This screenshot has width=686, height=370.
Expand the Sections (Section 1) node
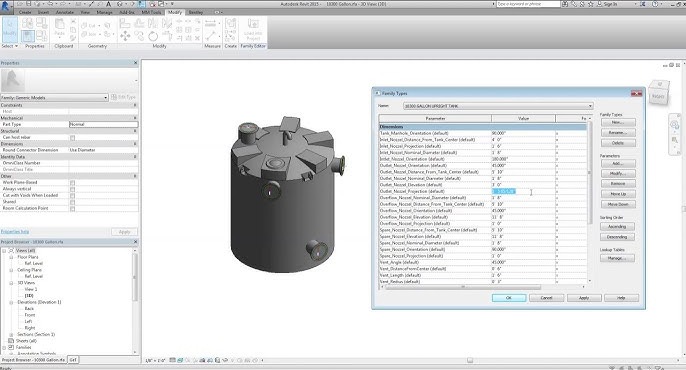point(11,335)
